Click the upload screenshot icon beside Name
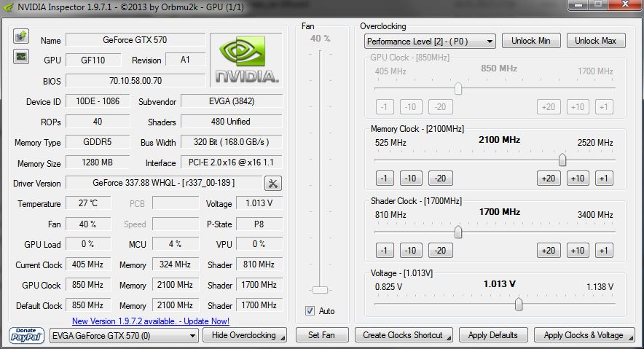 click(21, 36)
